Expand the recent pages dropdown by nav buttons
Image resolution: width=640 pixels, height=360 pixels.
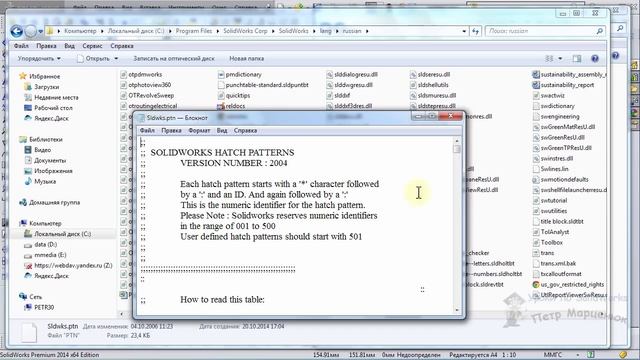(x=40, y=31)
